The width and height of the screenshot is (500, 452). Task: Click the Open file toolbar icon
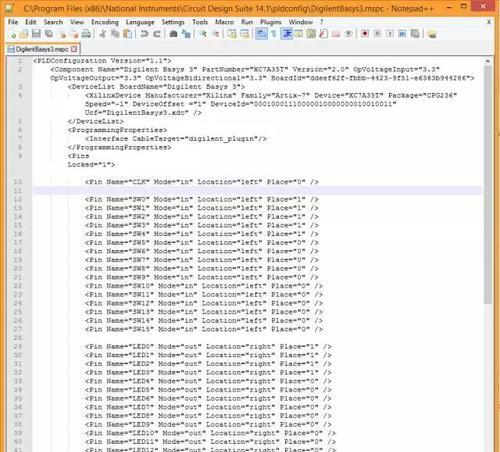(24, 34)
